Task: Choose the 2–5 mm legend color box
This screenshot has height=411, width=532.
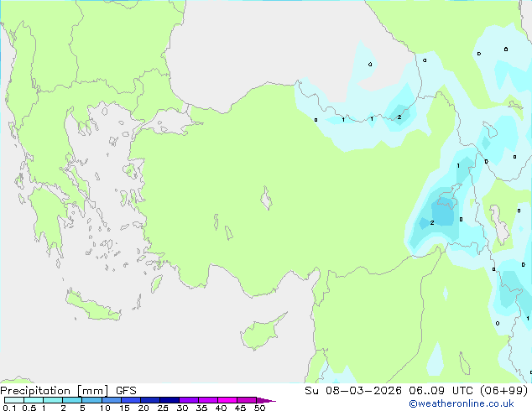Action: coord(72,400)
